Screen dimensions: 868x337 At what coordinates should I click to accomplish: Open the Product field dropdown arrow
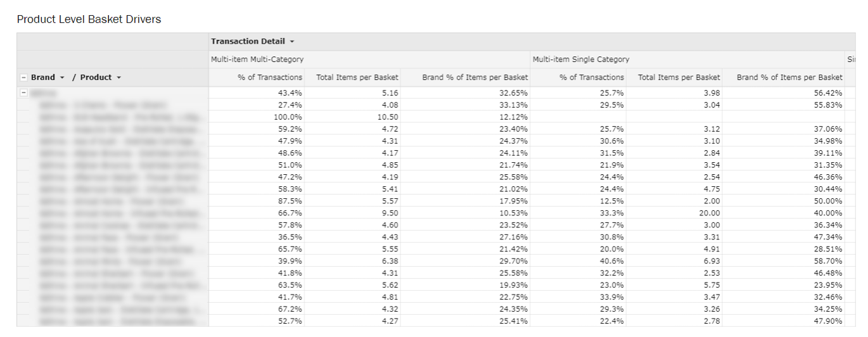pyautogui.click(x=118, y=77)
